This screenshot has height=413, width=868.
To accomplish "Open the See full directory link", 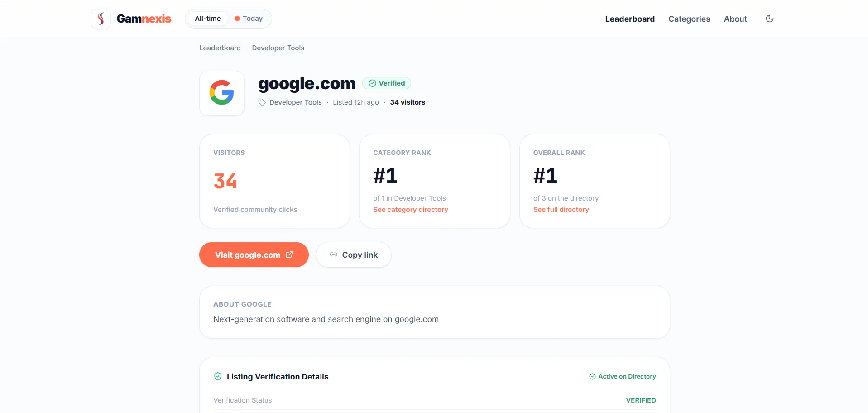I will [x=561, y=210].
